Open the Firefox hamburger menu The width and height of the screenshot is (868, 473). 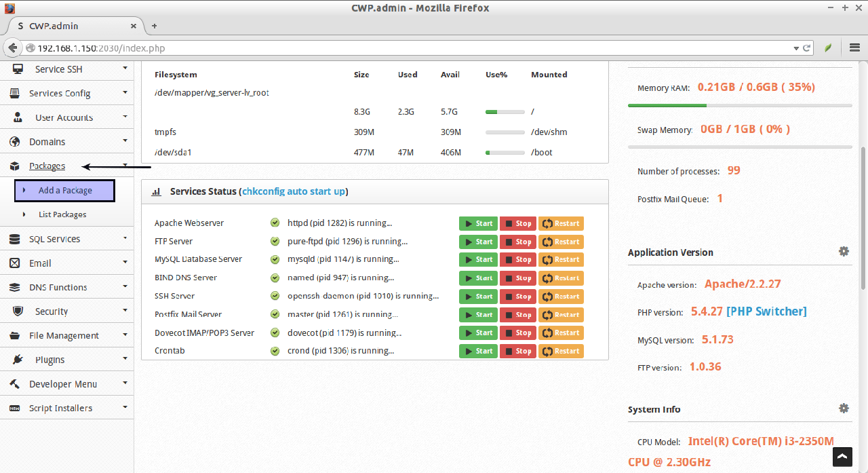[x=854, y=48]
